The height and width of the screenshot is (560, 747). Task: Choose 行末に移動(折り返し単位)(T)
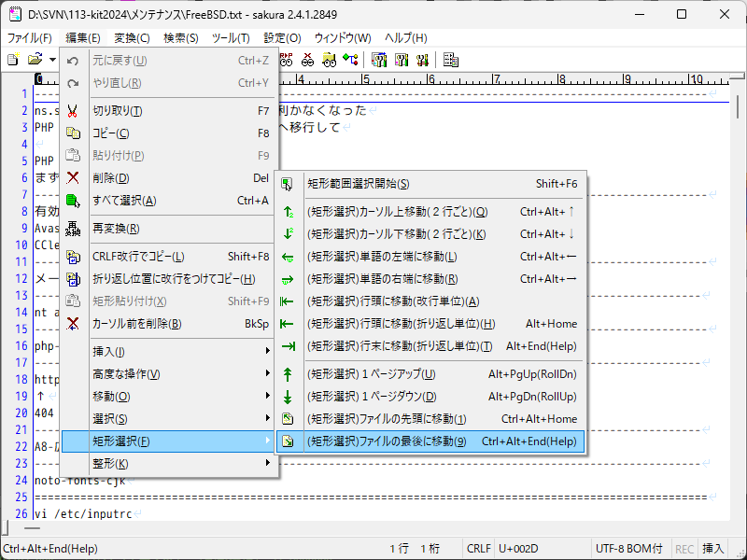coord(430,346)
